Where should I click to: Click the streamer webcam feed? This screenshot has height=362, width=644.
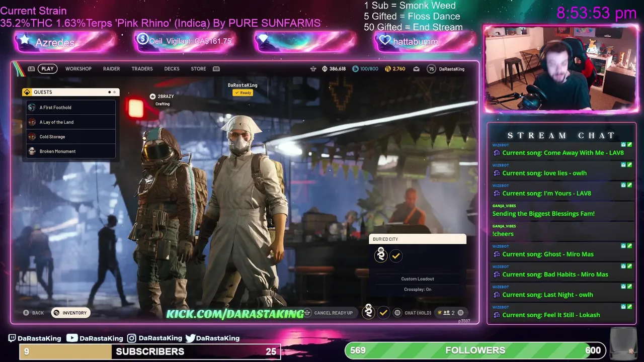point(560,68)
